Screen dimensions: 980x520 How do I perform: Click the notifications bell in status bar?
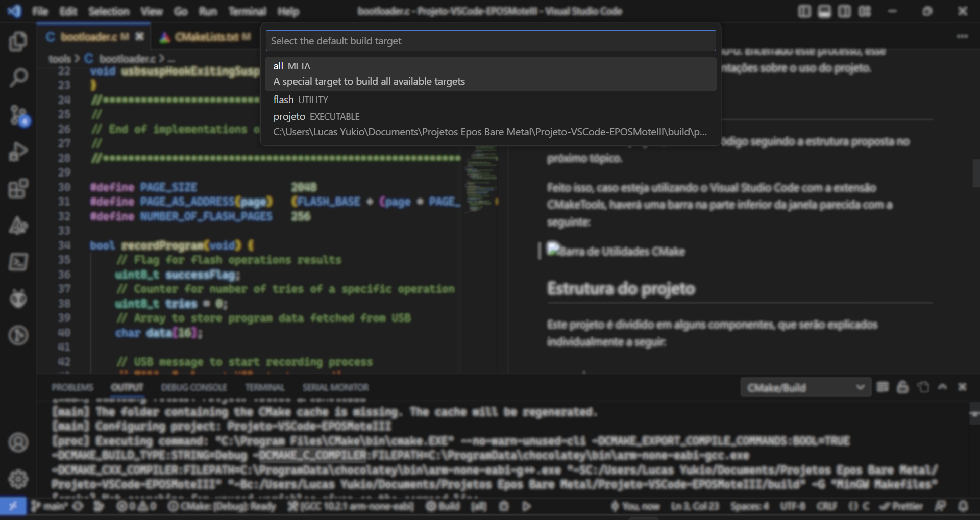click(963, 506)
